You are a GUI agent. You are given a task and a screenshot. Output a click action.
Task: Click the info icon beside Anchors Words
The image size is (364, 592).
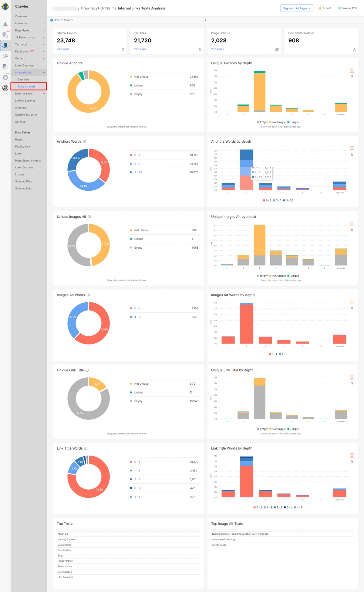(85, 142)
